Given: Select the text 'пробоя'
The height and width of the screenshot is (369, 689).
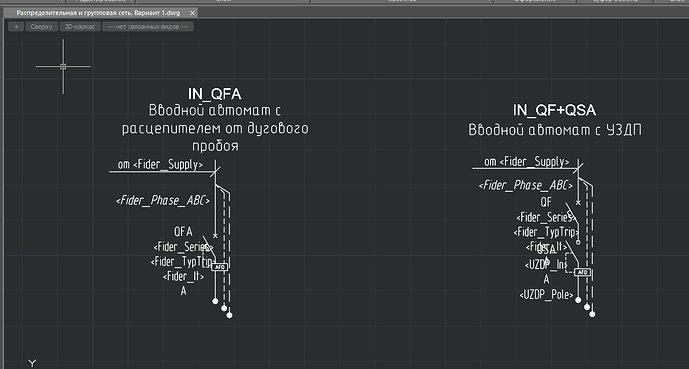Looking at the screenshot, I should 215,146.
